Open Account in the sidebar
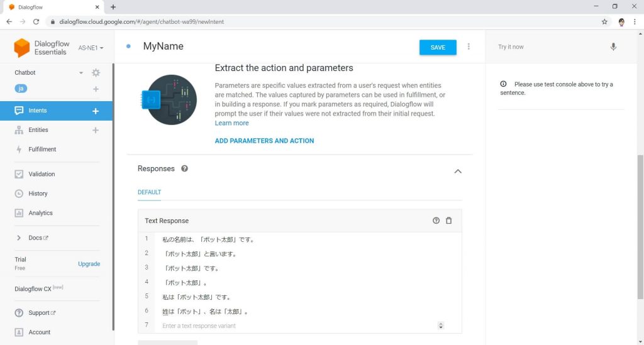 pyautogui.click(x=40, y=332)
